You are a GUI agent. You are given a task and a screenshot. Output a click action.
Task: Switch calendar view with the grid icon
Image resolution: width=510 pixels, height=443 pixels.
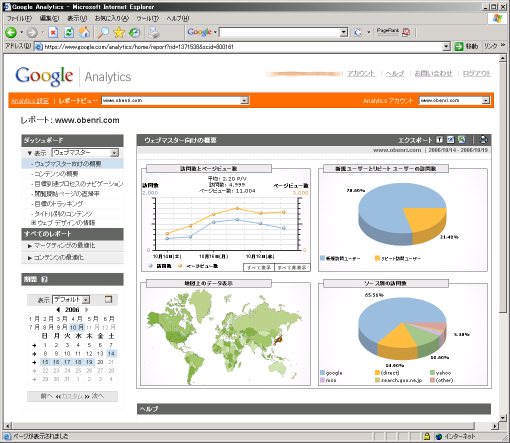pos(108,299)
